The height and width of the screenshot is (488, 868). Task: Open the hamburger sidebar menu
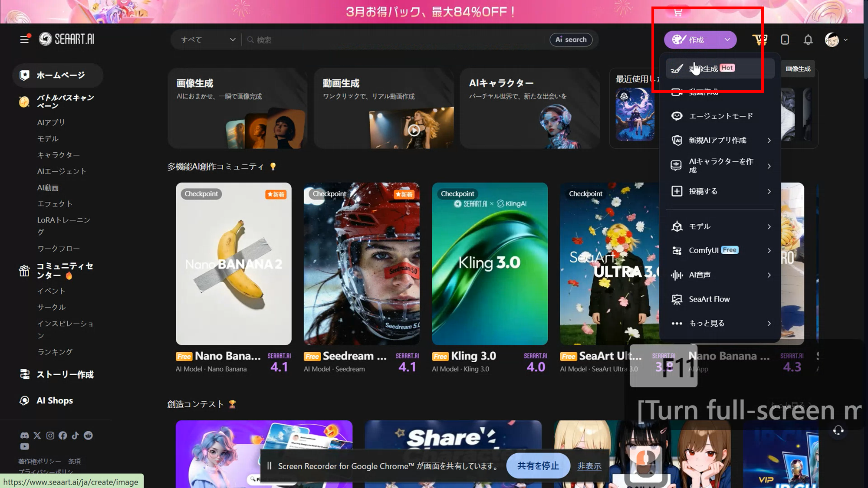tap(24, 39)
